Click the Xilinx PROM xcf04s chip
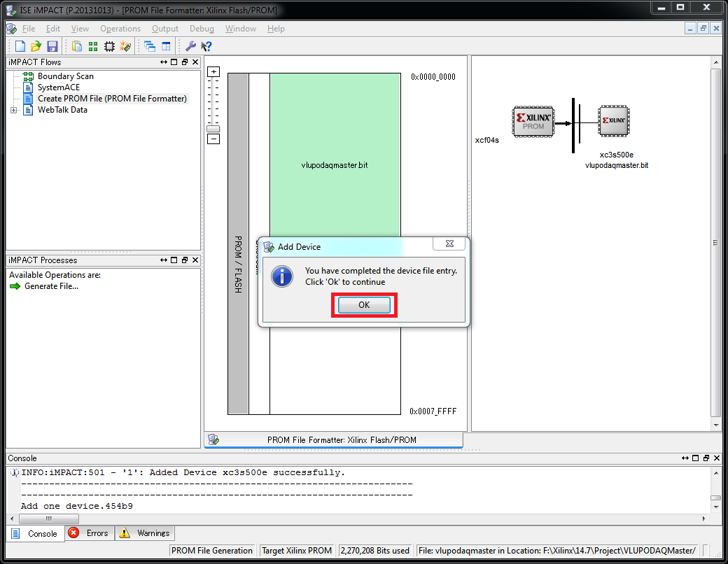The width and height of the screenshot is (728, 564). click(533, 122)
